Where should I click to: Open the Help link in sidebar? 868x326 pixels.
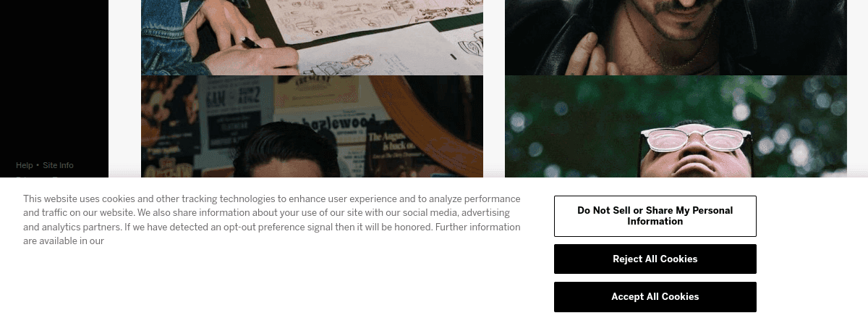click(x=25, y=165)
